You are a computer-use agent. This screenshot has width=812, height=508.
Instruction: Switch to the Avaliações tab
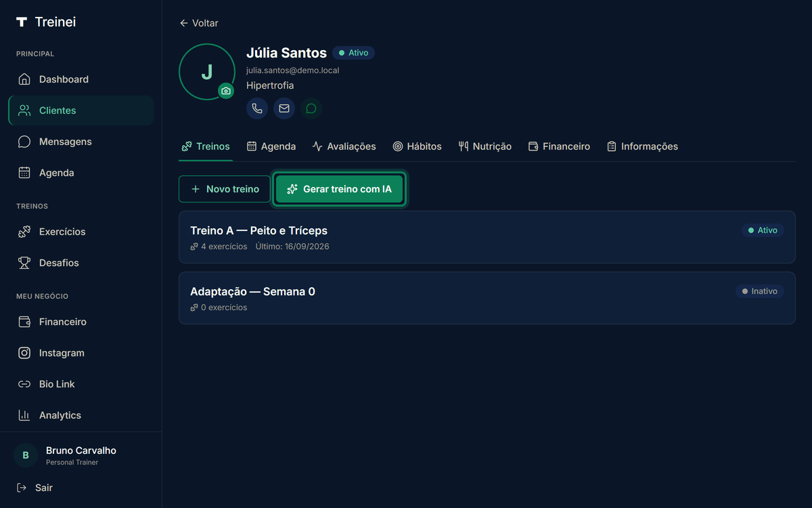(344, 146)
